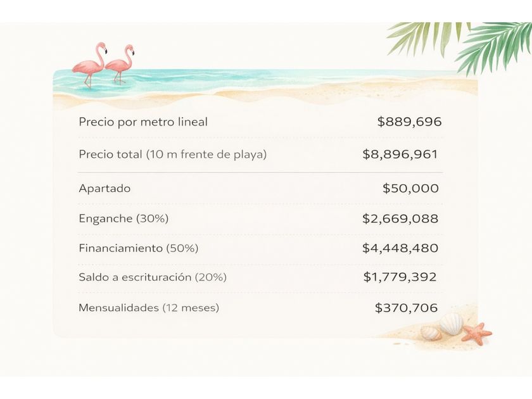Select the Financiamiento (50%) label

click(x=139, y=248)
